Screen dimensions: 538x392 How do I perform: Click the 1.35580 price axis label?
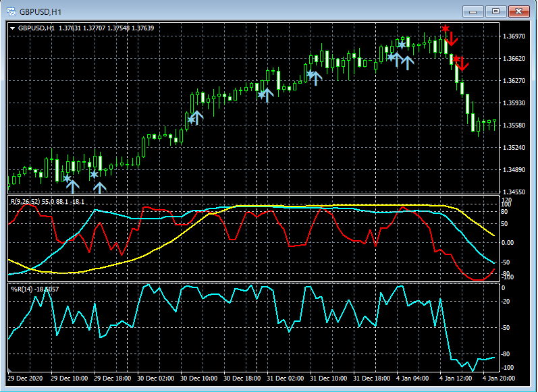(514, 125)
